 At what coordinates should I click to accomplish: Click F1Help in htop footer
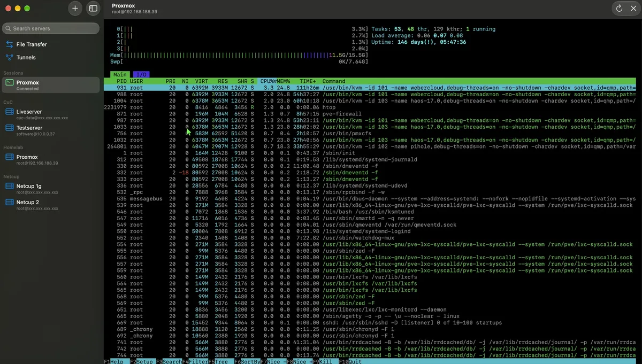click(x=114, y=361)
